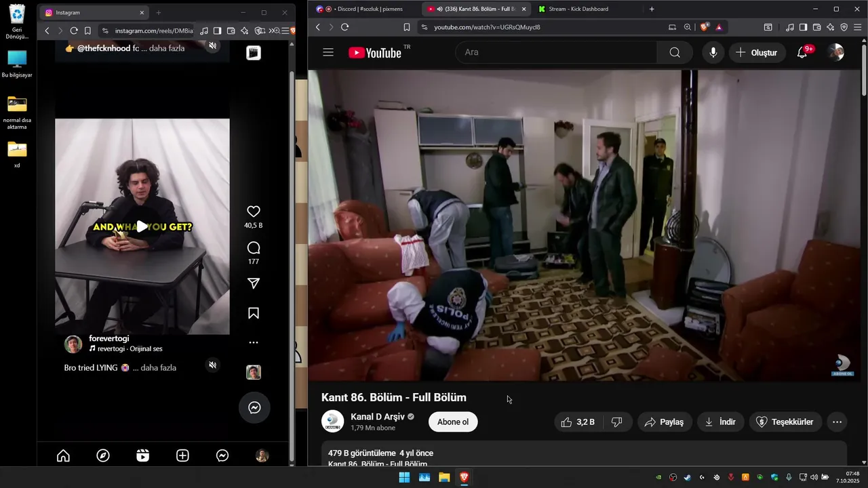
Task: Open Instagram Messages from bottom bar
Action: pos(222,456)
